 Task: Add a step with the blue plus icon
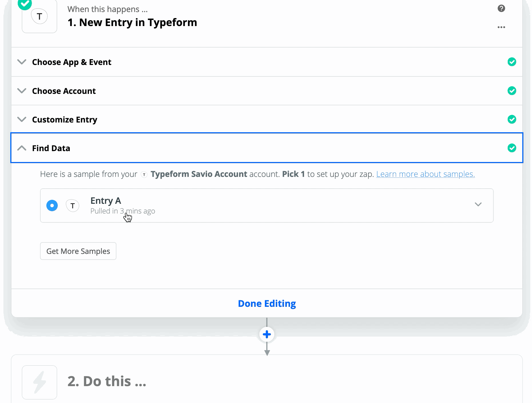click(x=267, y=334)
